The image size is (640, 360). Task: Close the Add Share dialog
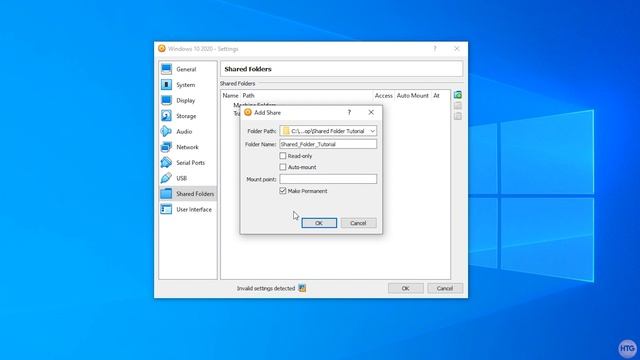371,113
